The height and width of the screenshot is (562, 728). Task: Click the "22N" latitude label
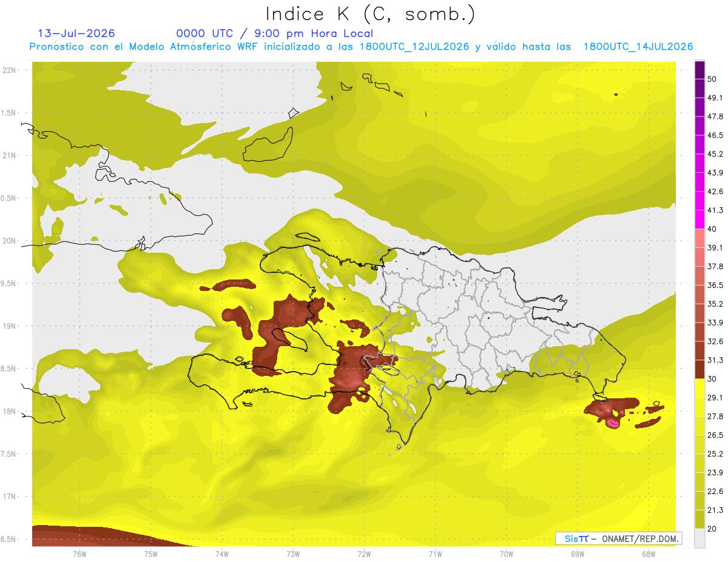[x=10, y=70]
